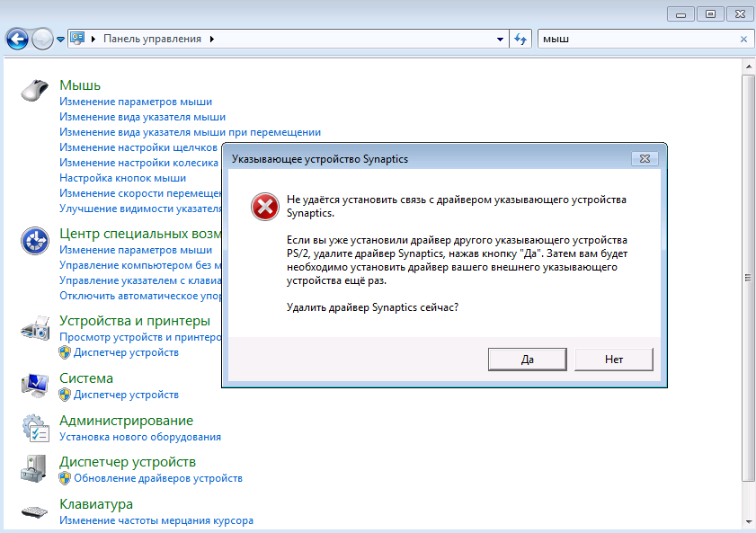The width and height of the screenshot is (756, 533).
Task: Open Установка нового оборудования link
Action: pos(140,437)
